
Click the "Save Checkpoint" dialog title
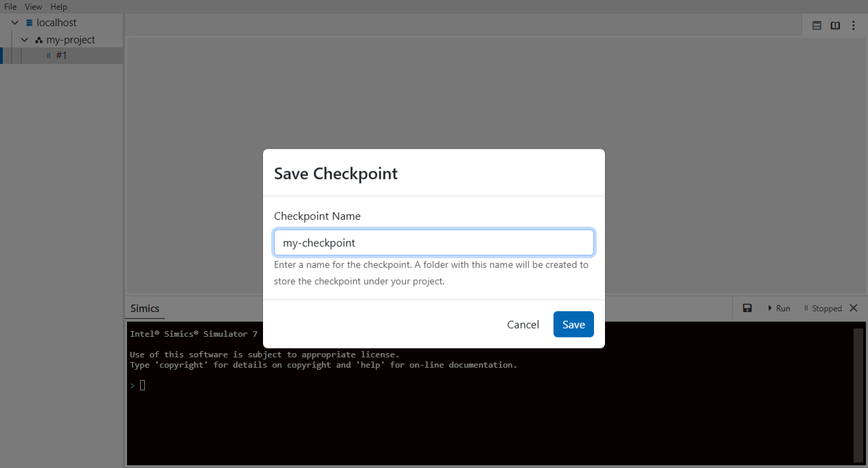[336, 173]
